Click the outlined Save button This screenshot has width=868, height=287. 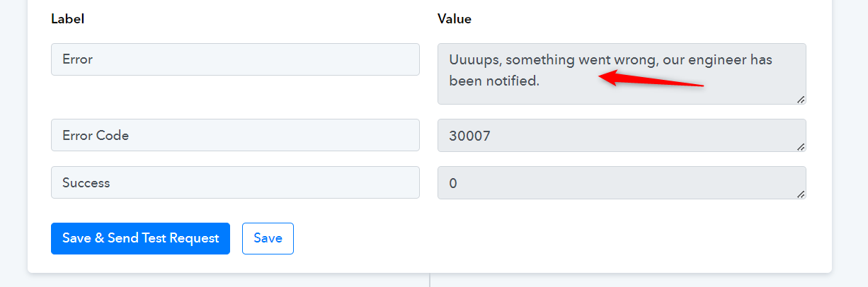pyautogui.click(x=268, y=238)
